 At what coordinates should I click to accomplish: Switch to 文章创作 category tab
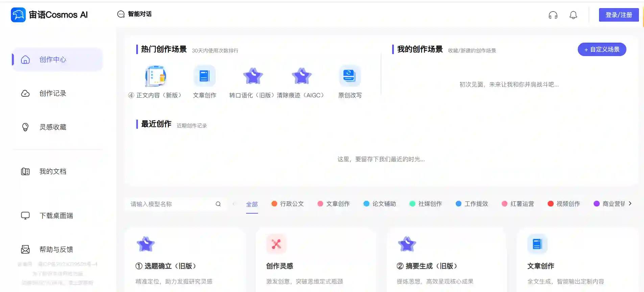(x=334, y=204)
